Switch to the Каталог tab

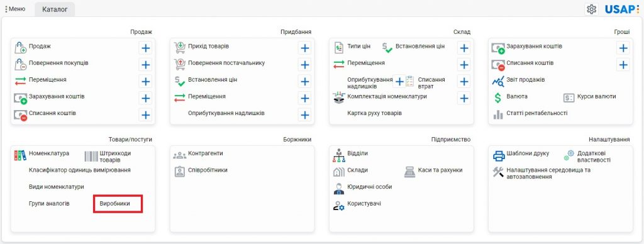click(x=55, y=9)
